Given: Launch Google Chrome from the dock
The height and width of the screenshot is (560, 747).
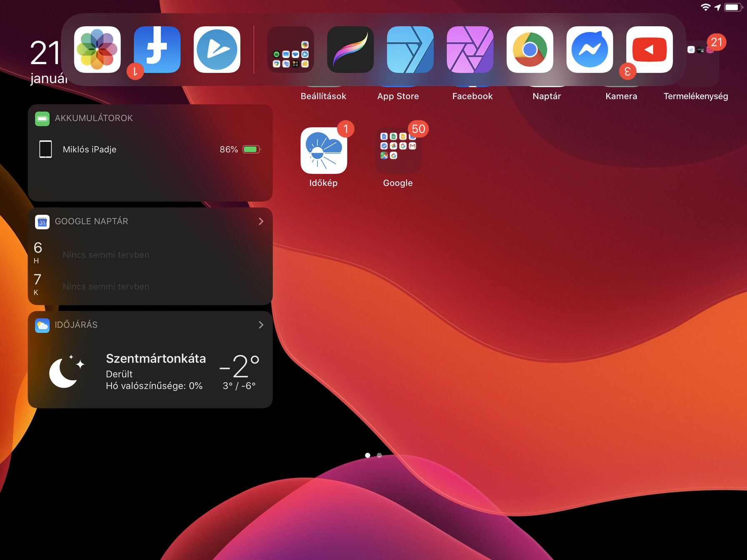Looking at the screenshot, I should (x=530, y=50).
